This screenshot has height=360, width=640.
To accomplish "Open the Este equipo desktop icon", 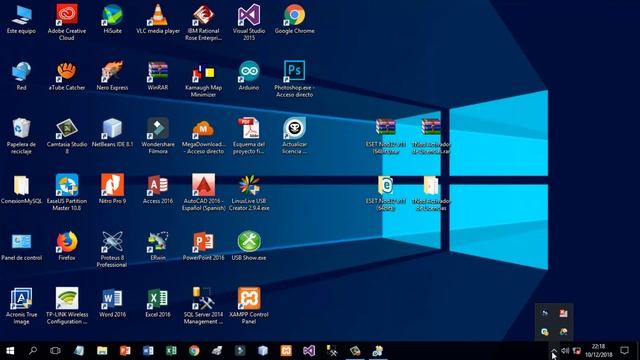I will pyautogui.click(x=21, y=19).
